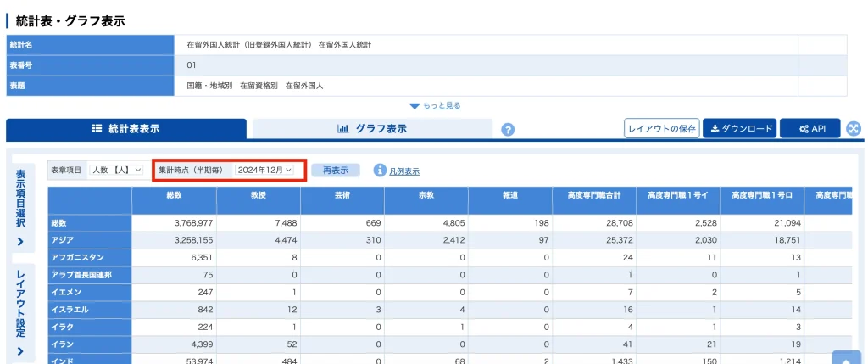Switch to the グラフ表示 tab
The image size is (868, 364).
coord(372,129)
